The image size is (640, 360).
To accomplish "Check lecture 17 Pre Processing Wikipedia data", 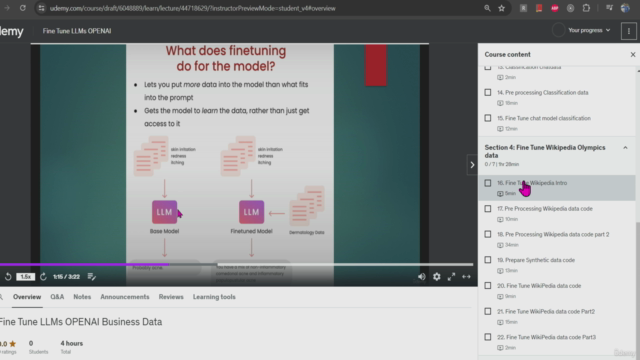I will coord(488,209).
